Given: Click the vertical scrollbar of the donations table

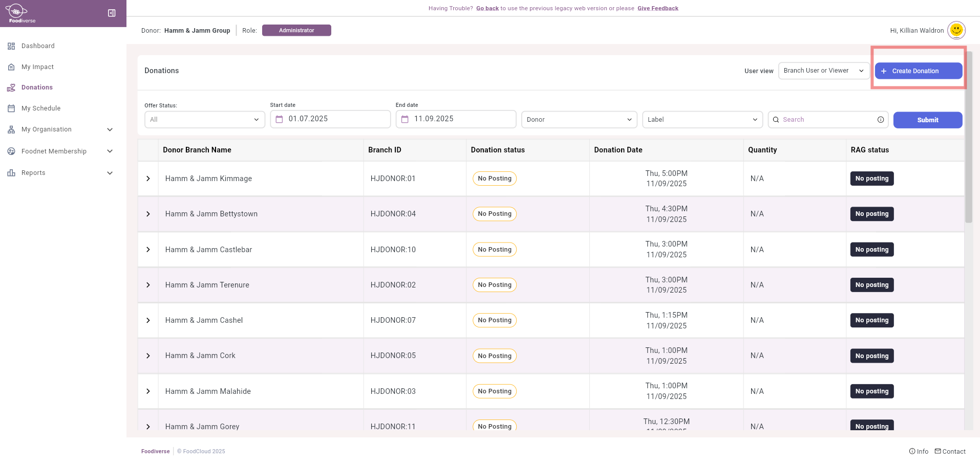Looking at the screenshot, I should tap(968, 138).
